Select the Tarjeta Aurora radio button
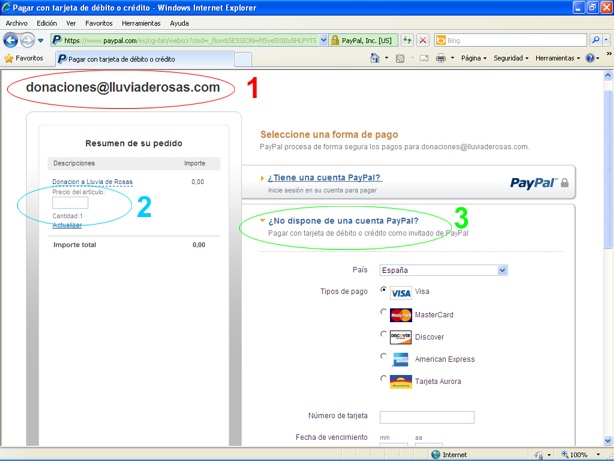The image size is (614, 461). click(383, 378)
